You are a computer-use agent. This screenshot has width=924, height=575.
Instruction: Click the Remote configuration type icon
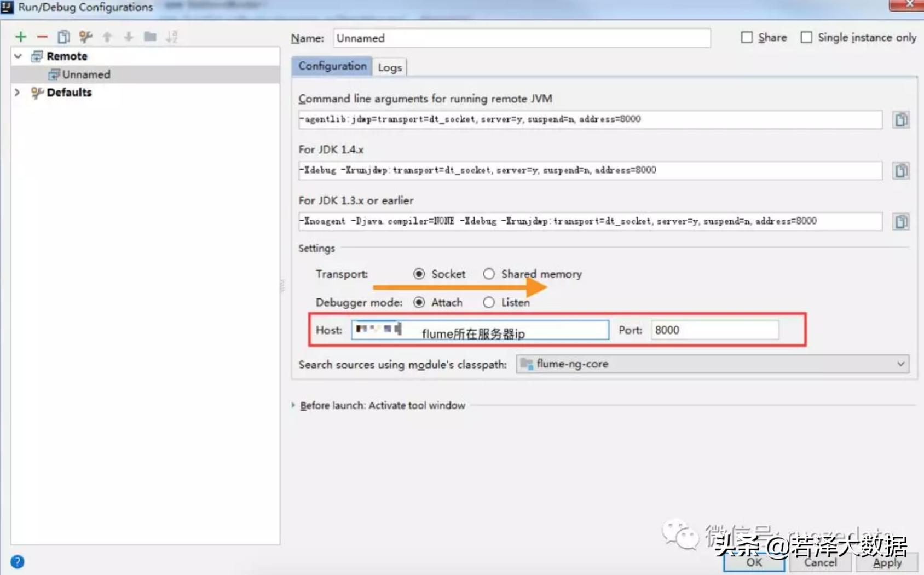[x=37, y=56]
